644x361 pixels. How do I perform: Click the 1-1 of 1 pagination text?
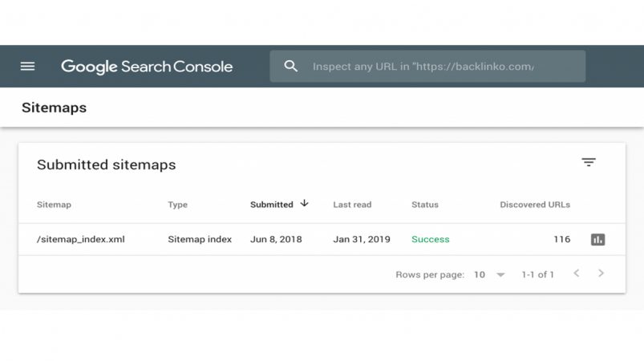pyautogui.click(x=537, y=274)
